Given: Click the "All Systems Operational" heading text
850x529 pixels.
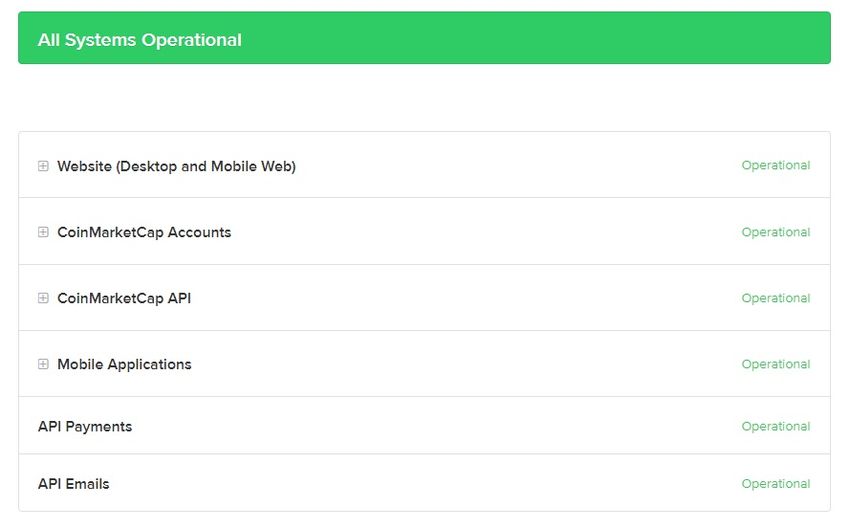Looking at the screenshot, I should 140,40.
